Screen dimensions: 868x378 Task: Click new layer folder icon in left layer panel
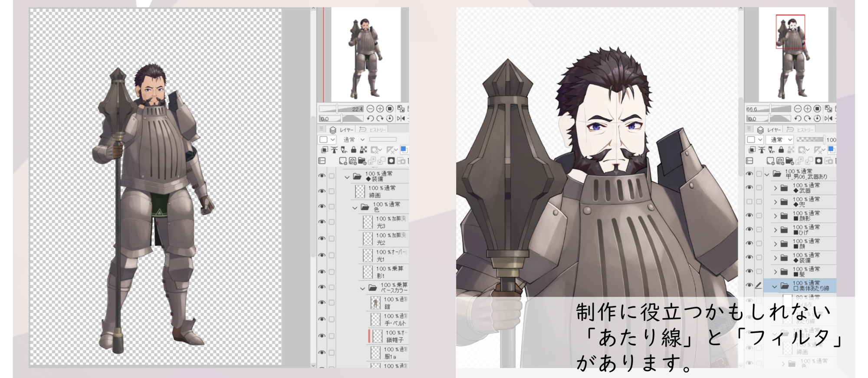[362, 161]
